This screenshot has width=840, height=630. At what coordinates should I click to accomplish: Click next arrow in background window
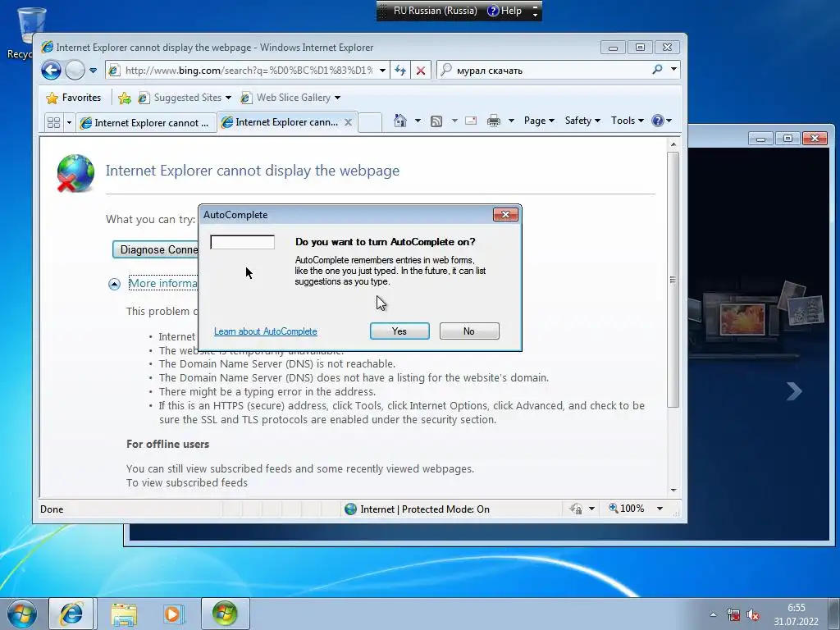point(794,391)
